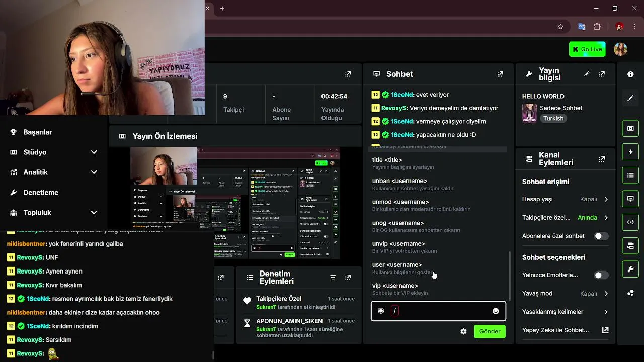Click the Yayın Ön İzlemesi stream preview
The width and height of the screenshot is (644, 362).
[x=235, y=203]
